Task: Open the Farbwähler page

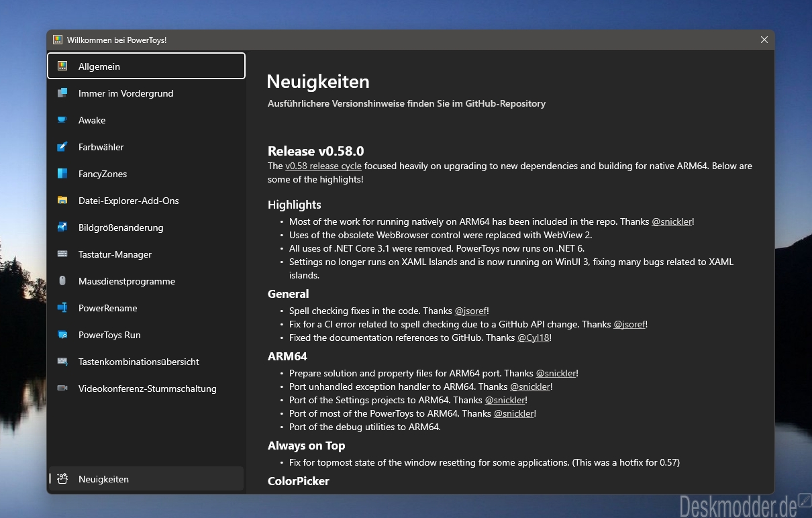Action: (146, 147)
